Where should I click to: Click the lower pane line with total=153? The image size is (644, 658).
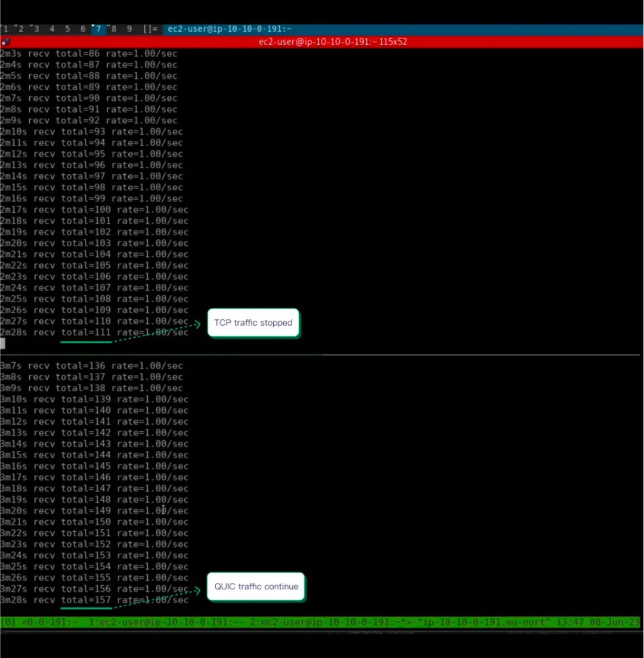[94, 555]
